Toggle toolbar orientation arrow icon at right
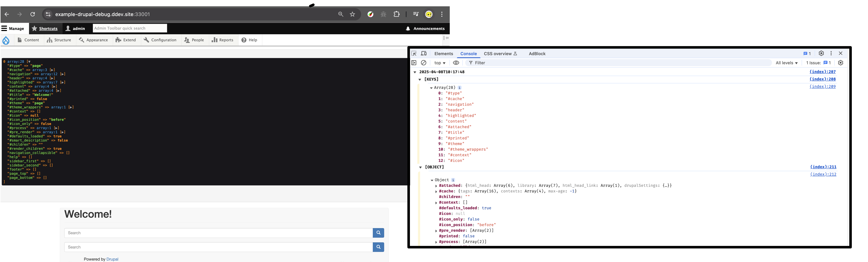The image size is (868, 262). [x=446, y=38]
